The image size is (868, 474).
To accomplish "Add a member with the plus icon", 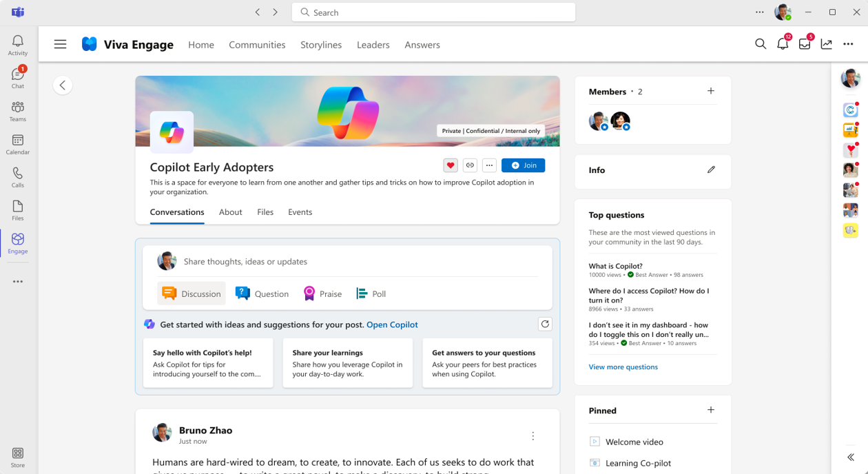I will (x=710, y=91).
